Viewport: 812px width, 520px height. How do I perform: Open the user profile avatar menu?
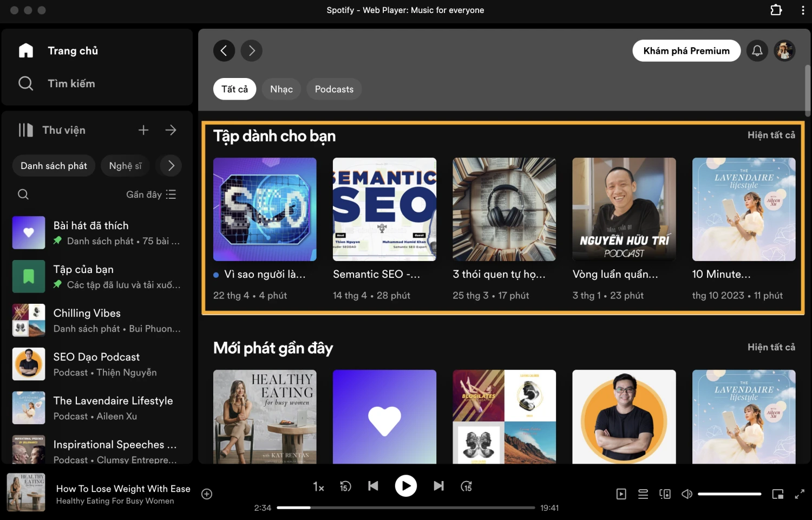click(784, 50)
